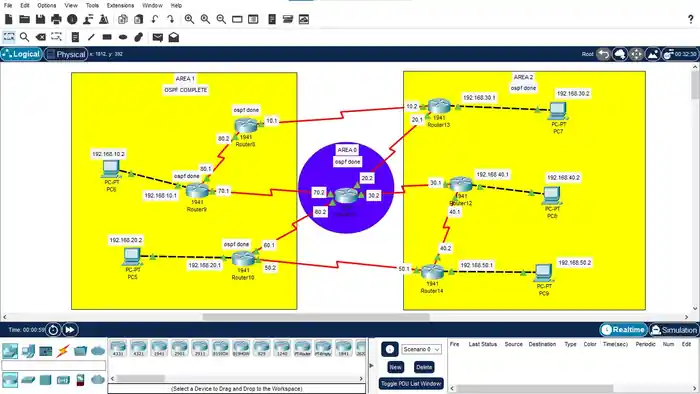Click the Back navigation arrow by Root
This screenshot has height=394, width=700.
604,54
